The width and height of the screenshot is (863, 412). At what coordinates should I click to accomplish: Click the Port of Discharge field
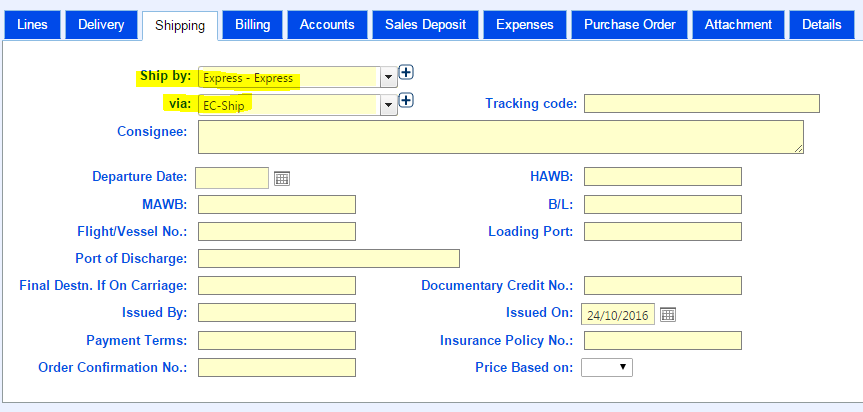[329, 258]
